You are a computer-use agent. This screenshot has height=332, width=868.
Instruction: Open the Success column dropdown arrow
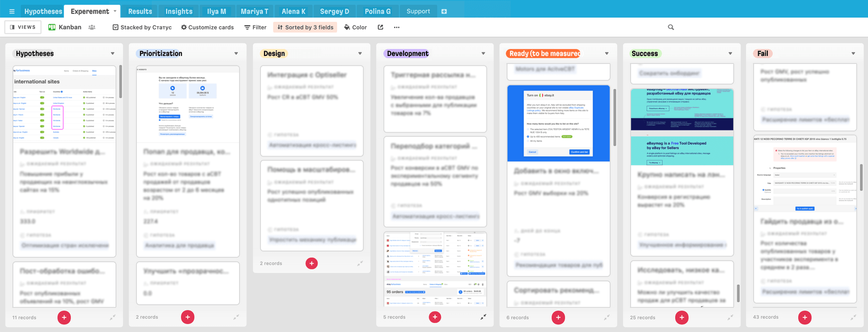(730, 53)
